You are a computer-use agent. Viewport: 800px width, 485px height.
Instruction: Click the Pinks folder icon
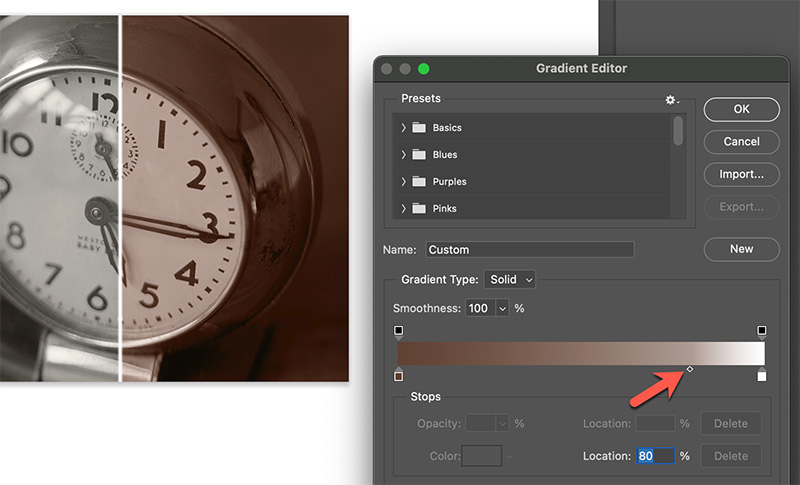click(418, 208)
